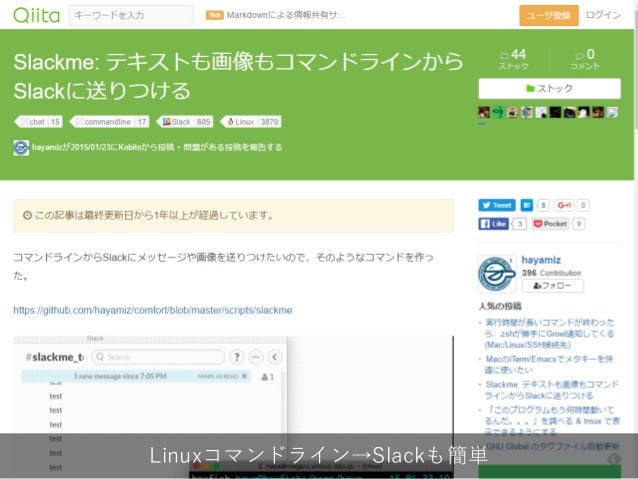Like the article on Facebook
Viewport: 638px width, 479px height.
(494, 224)
